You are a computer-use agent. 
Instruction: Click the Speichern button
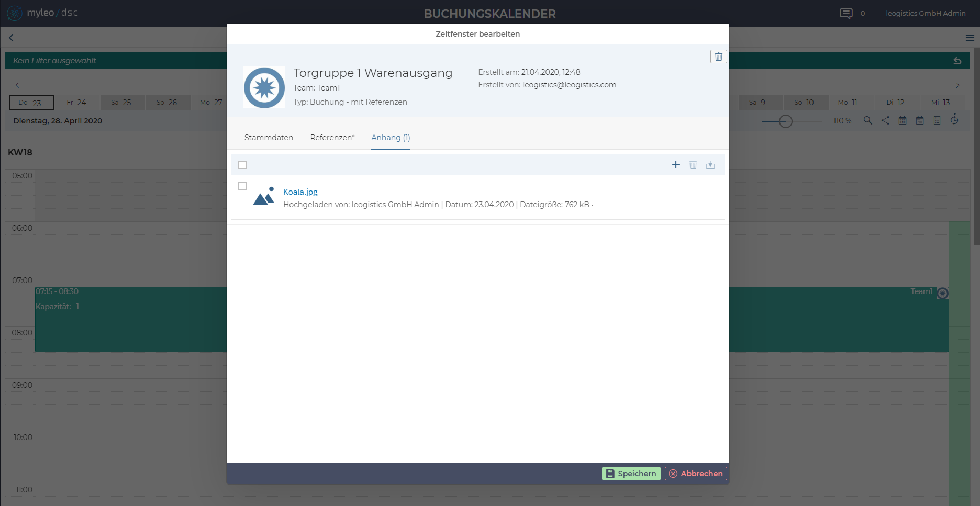click(631, 474)
